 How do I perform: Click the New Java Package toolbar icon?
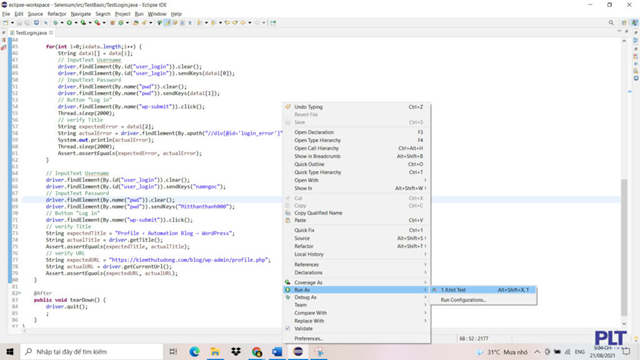(113, 23)
